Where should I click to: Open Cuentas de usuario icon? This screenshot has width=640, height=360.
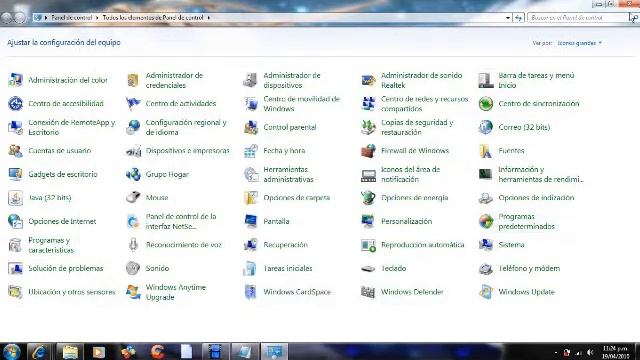16,151
